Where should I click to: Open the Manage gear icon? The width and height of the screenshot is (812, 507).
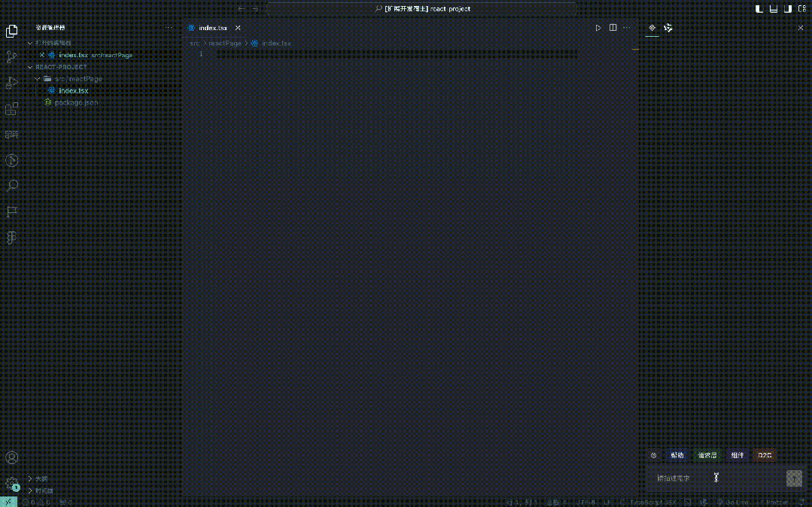tap(12, 484)
